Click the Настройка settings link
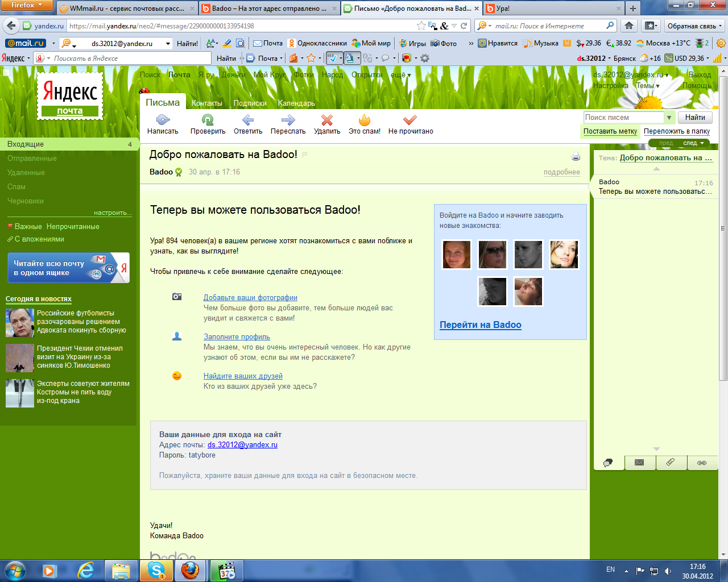The height and width of the screenshot is (582, 728). tap(610, 85)
